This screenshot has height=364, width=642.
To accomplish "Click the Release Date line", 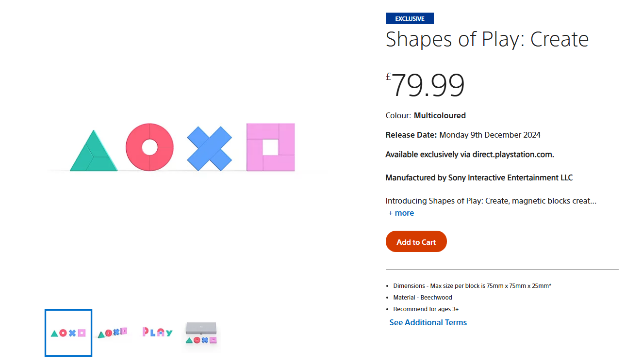I will point(463,135).
